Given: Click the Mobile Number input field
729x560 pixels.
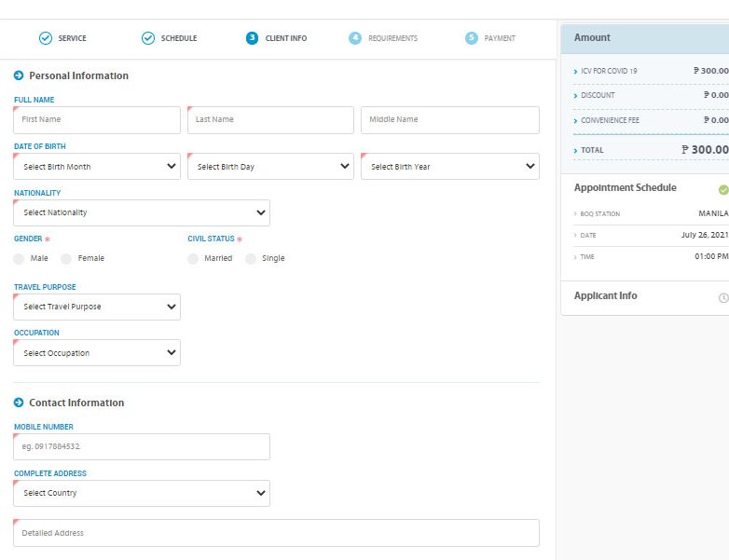Looking at the screenshot, I should click(142, 446).
